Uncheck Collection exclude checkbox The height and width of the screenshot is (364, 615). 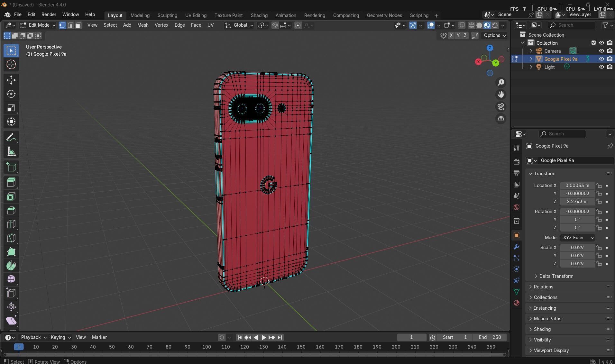click(x=593, y=43)
